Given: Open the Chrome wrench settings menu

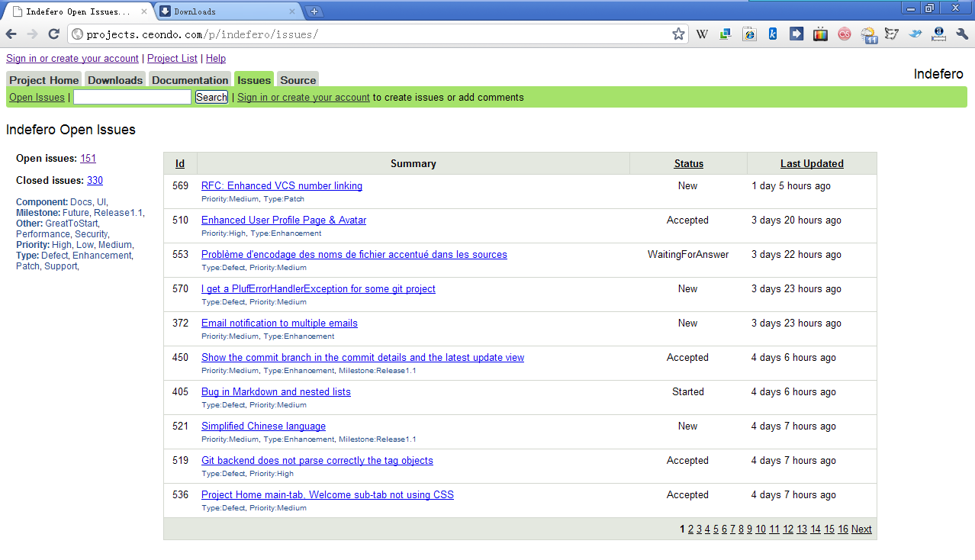Looking at the screenshot, I should point(961,34).
